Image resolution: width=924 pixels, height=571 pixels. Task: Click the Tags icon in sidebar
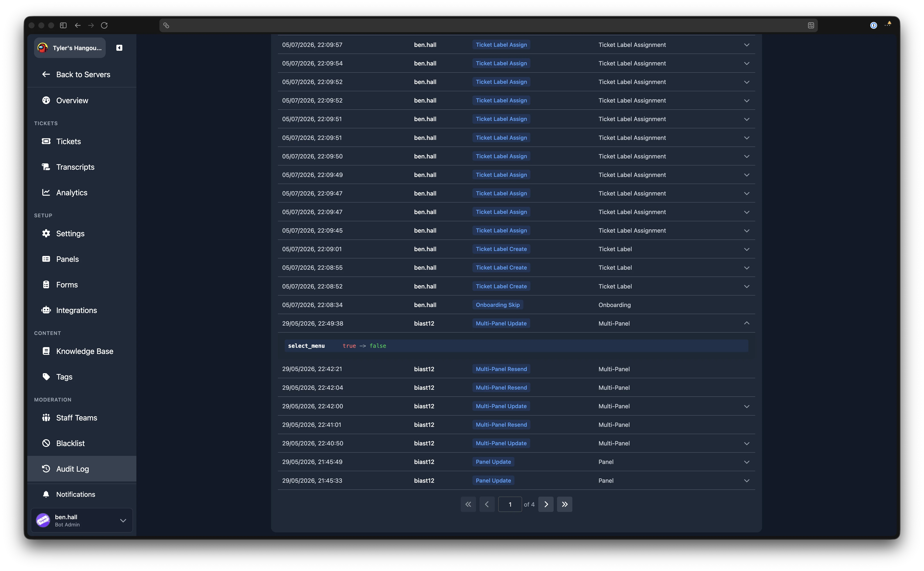click(x=46, y=377)
